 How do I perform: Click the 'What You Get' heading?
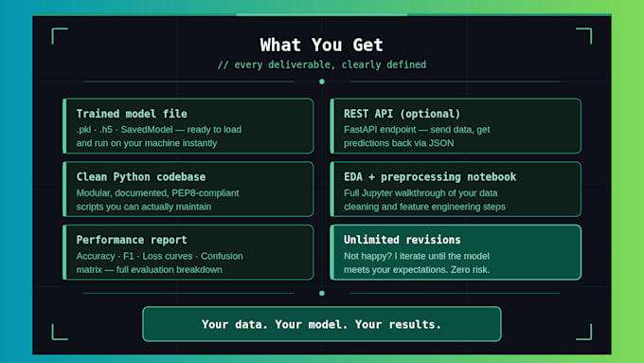(x=322, y=45)
